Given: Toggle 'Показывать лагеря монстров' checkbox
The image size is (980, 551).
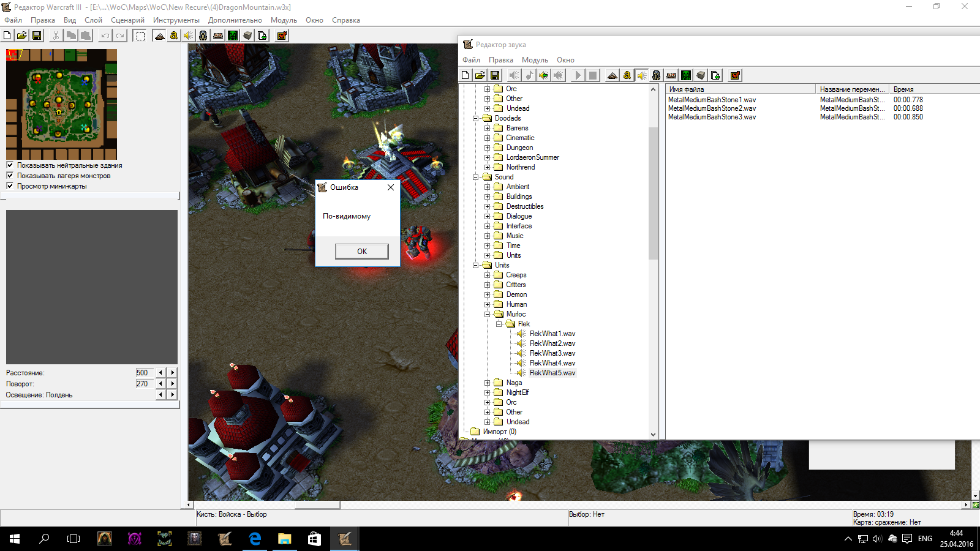Looking at the screenshot, I should 10,175.
